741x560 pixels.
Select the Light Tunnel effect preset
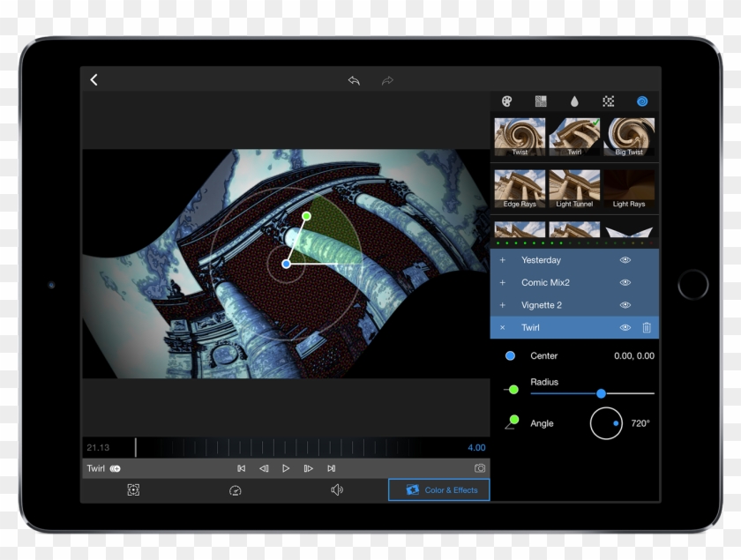click(x=574, y=188)
